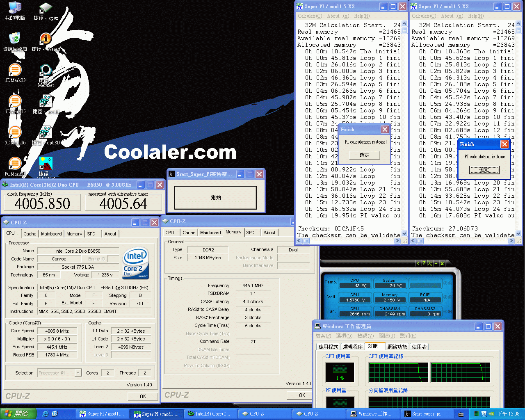This screenshot has width=525, height=420.
Task: Click the Srart_super_pi taskbar button
Action: 427,414
